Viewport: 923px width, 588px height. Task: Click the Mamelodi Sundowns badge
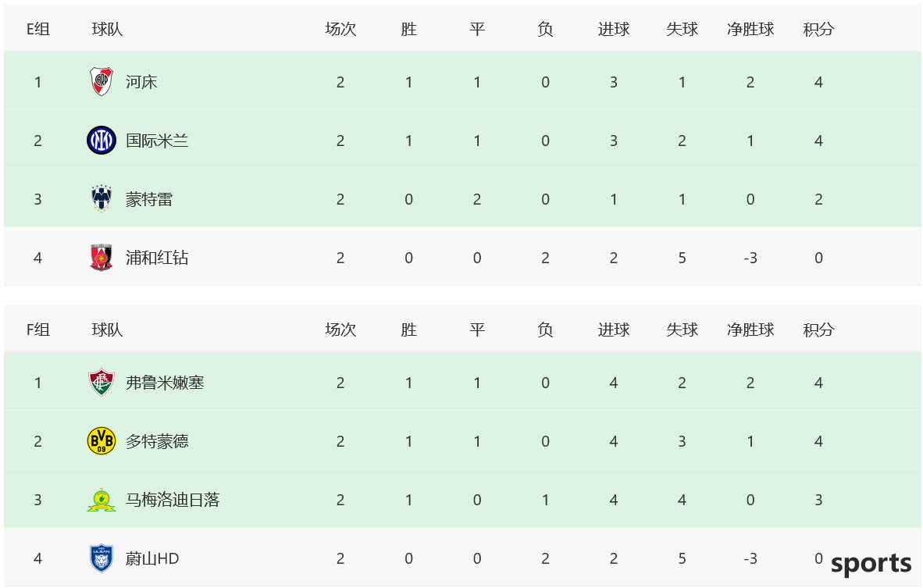click(x=102, y=500)
